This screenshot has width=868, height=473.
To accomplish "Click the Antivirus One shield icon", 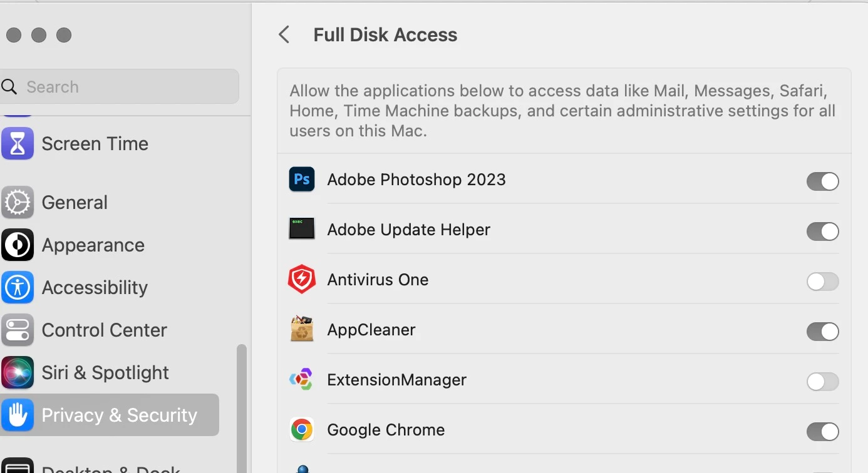I will pyautogui.click(x=301, y=280).
